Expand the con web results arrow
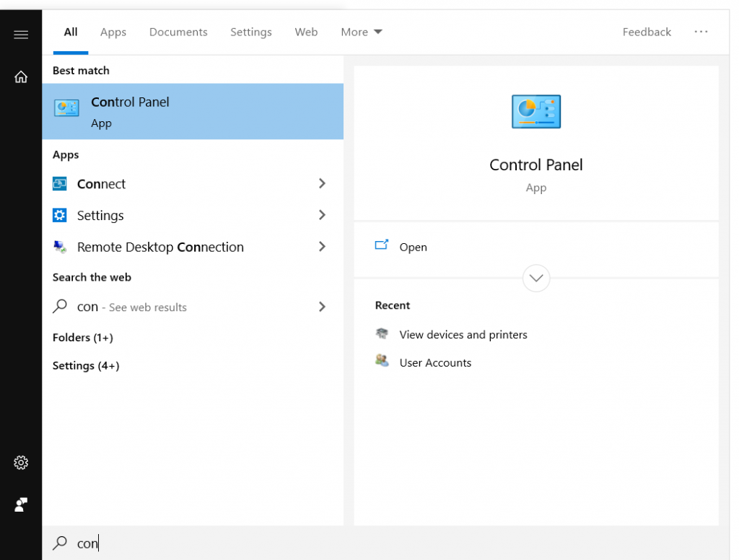Image resolution: width=739 pixels, height=560 pixels. pyautogui.click(x=322, y=307)
